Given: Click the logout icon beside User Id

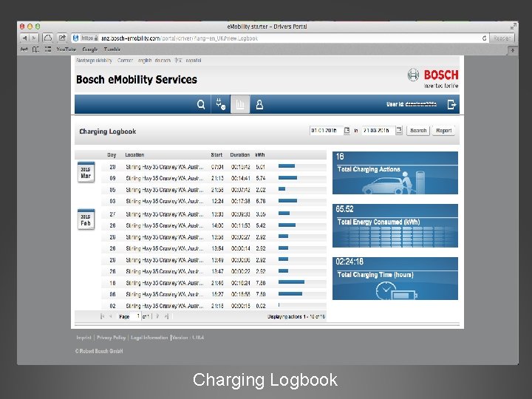Looking at the screenshot, I should pyautogui.click(x=451, y=104).
